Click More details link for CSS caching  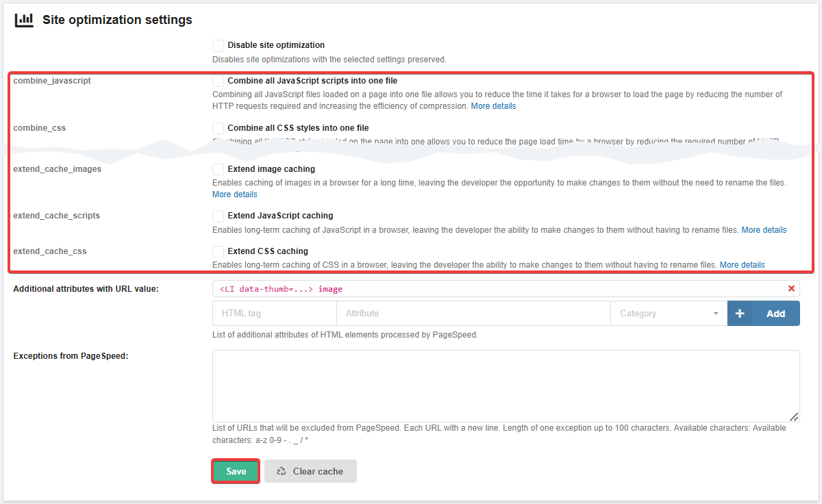click(x=742, y=265)
